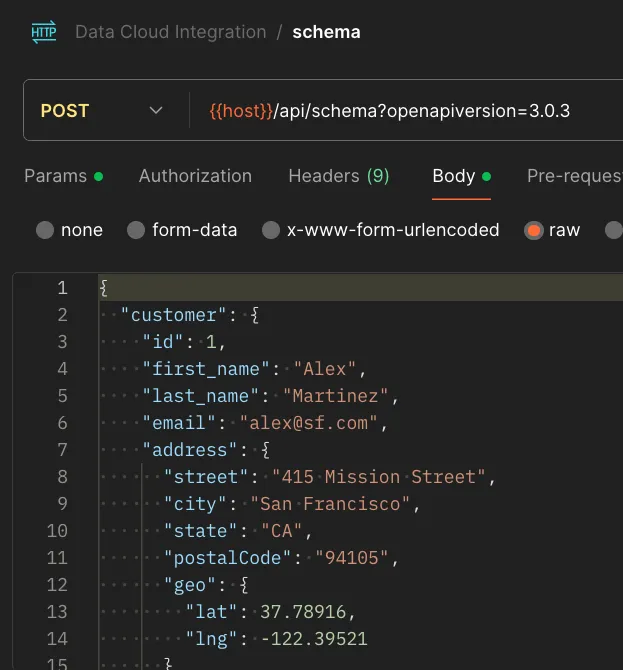Viewport: 623px width, 670px height.
Task: Click line number 12 in the gutter
Action: pyautogui.click(x=57, y=585)
